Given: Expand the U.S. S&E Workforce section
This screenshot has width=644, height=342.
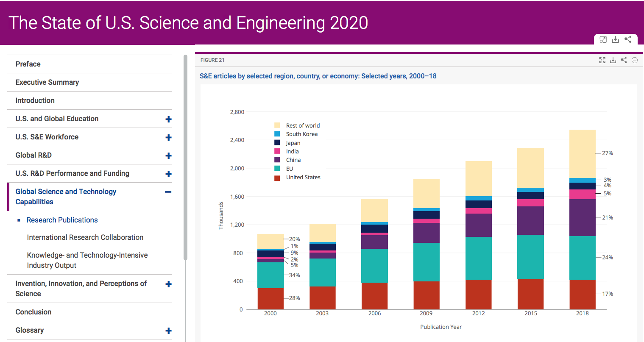Looking at the screenshot, I should click(168, 137).
